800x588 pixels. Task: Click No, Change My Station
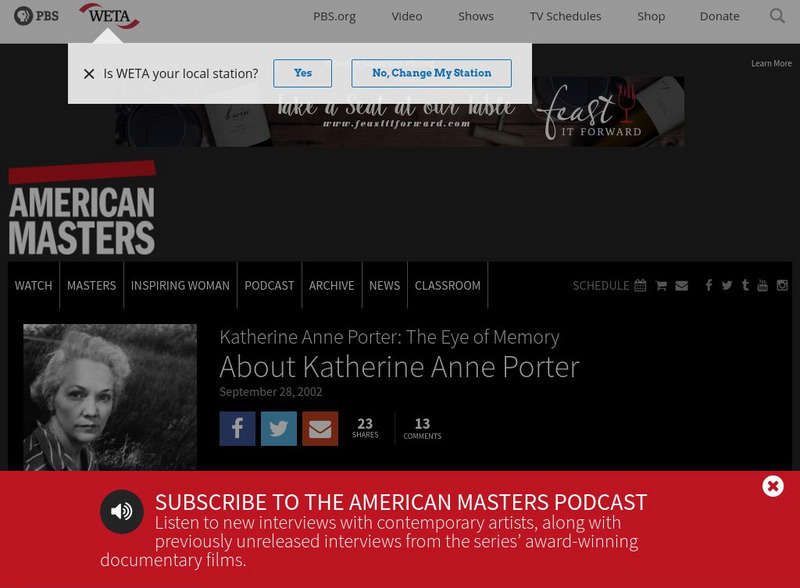(431, 73)
